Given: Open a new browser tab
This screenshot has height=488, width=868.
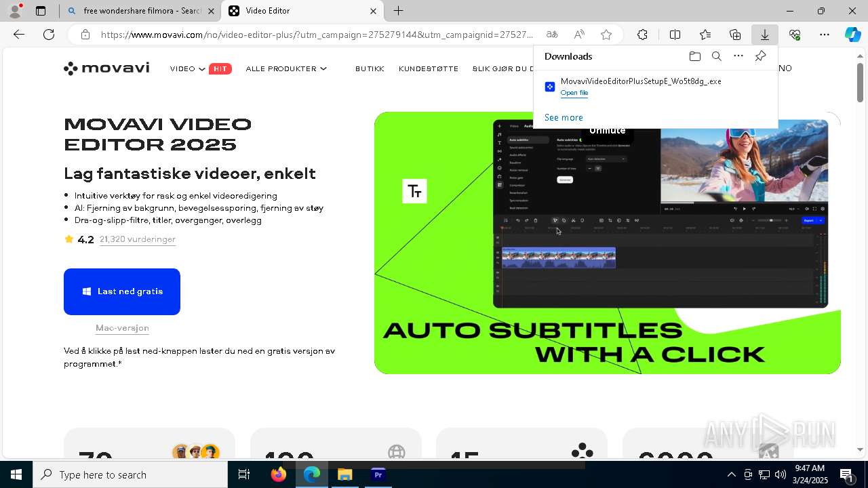Looking at the screenshot, I should click(399, 11).
